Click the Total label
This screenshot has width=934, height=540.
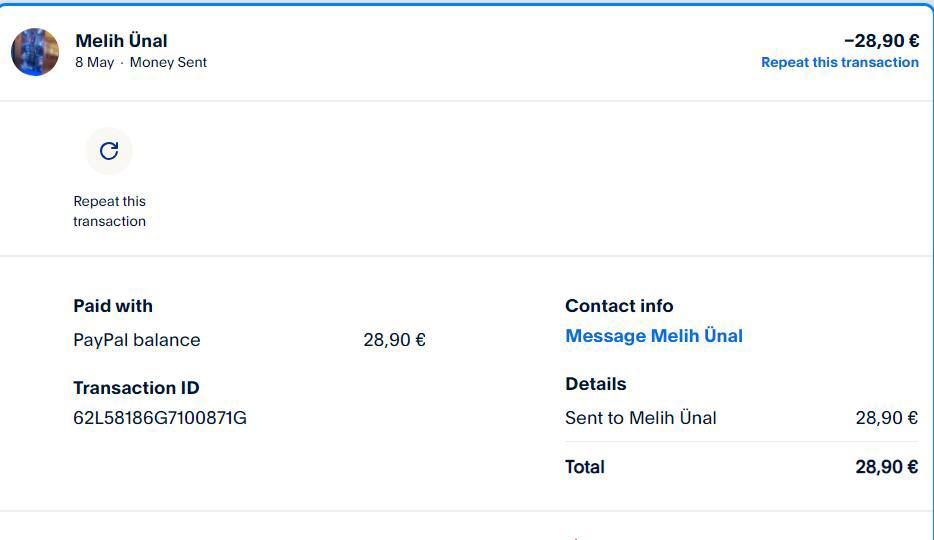point(585,467)
